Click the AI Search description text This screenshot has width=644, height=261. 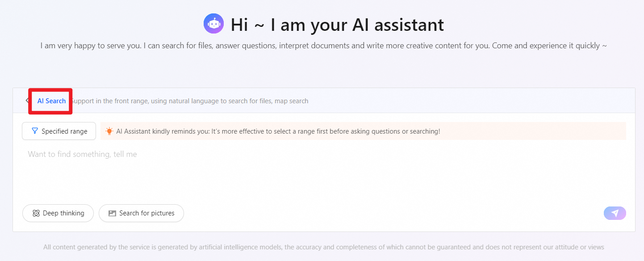(190, 101)
